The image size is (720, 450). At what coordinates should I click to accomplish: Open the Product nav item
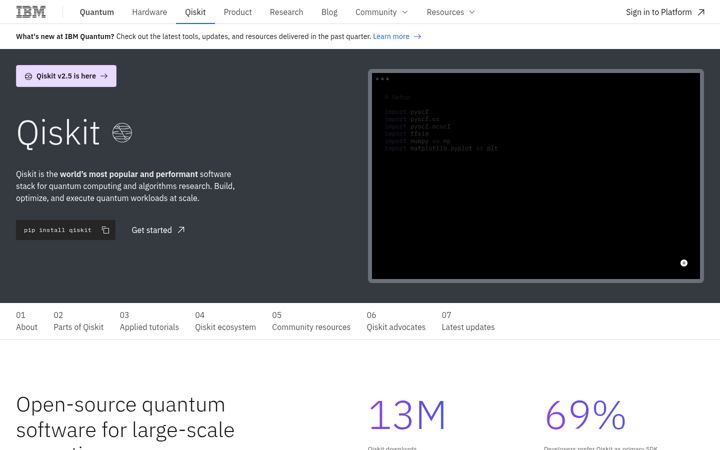coord(237,12)
